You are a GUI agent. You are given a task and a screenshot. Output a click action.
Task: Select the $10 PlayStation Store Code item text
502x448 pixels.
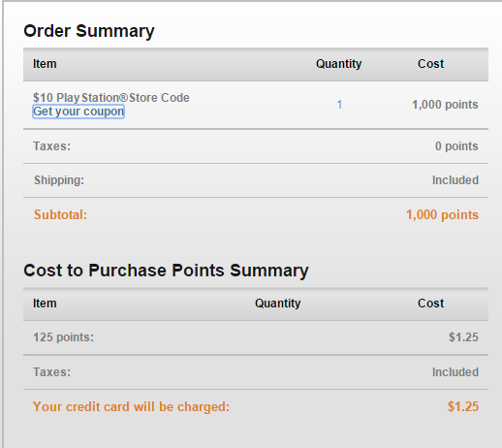pyautogui.click(x=111, y=98)
